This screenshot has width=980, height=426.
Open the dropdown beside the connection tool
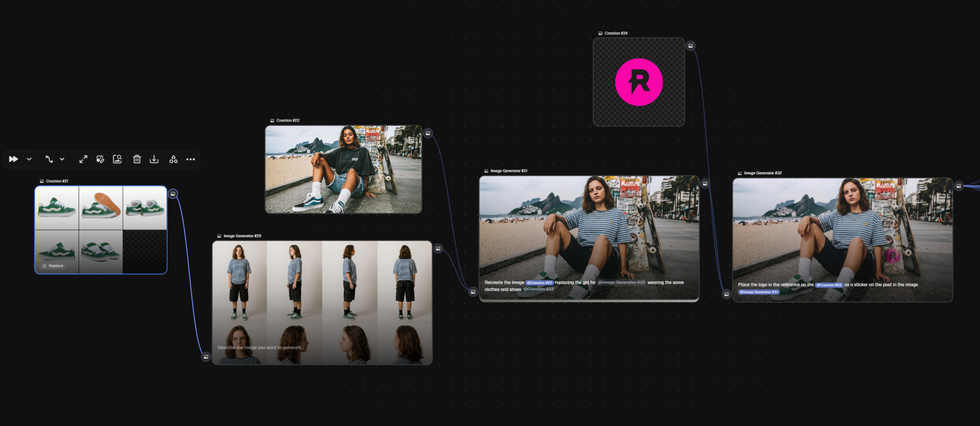[62, 159]
